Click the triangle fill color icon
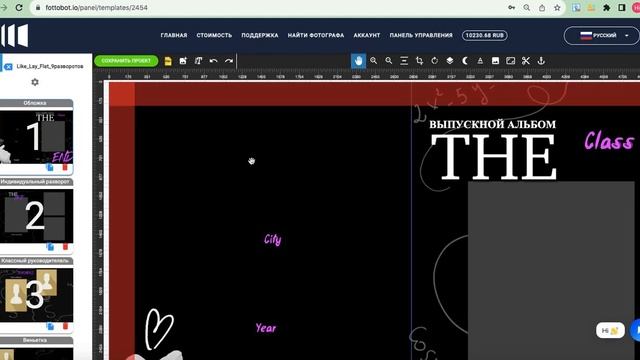The image size is (640, 360). (x=480, y=61)
